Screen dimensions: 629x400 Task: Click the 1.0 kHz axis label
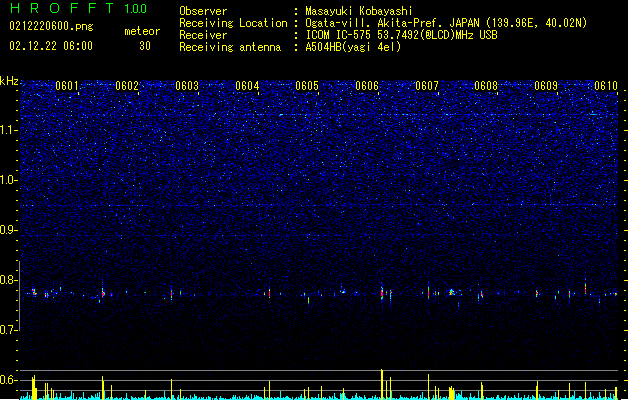pyautogui.click(x=9, y=180)
